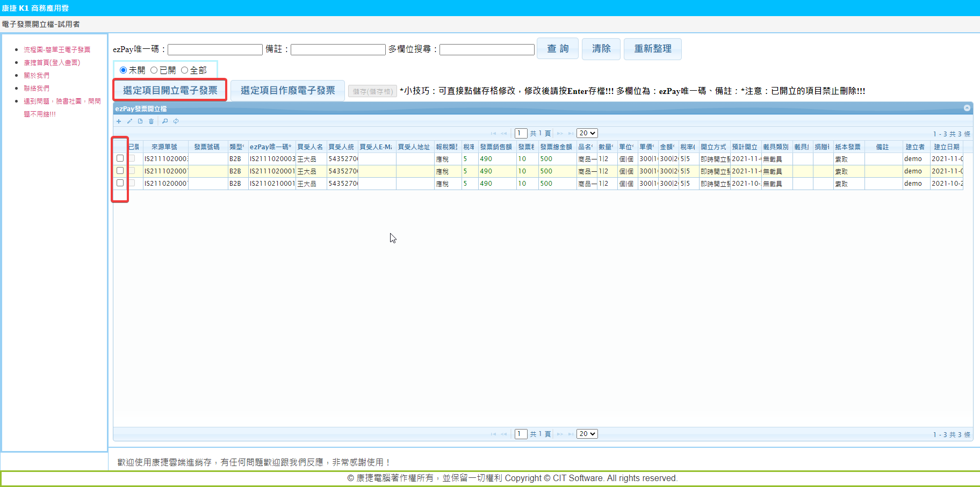Sort by the 來源單號 column header
Image resolution: width=980 pixels, height=487 pixels.
[164, 147]
